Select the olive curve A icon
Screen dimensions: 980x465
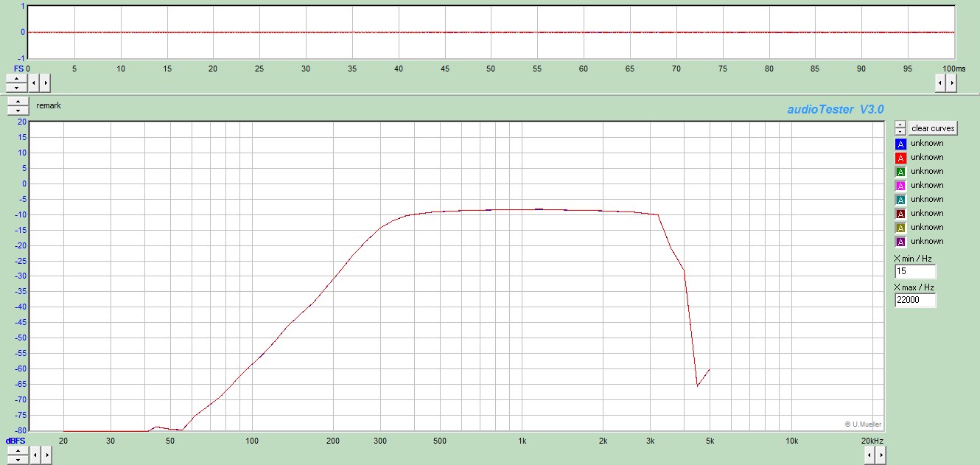(x=900, y=228)
